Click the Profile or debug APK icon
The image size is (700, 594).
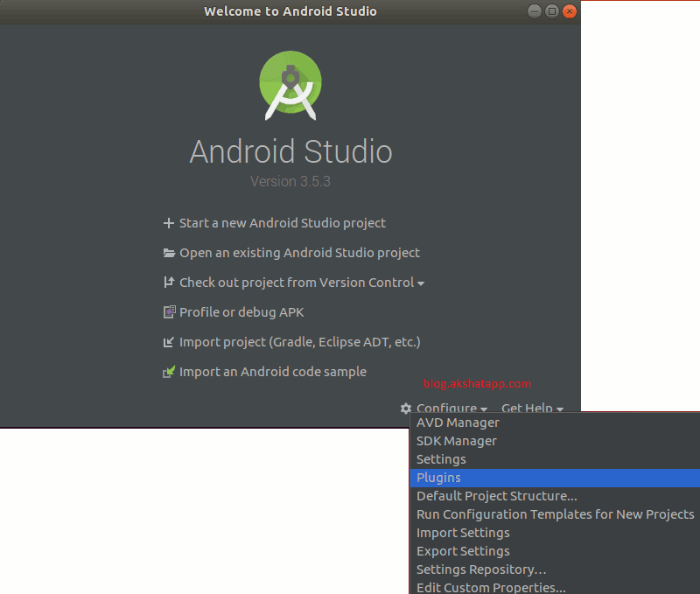tap(168, 311)
